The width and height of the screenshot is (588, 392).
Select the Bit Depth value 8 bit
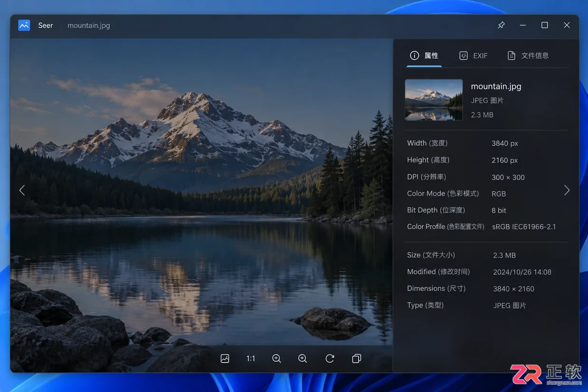click(499, 210)
